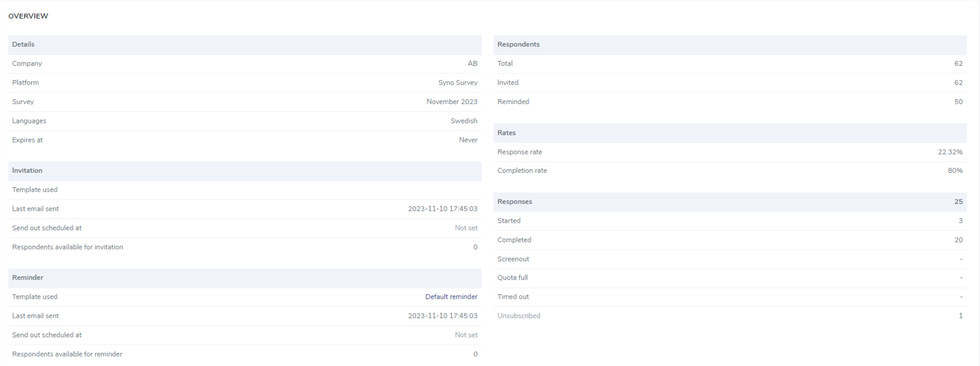Click the Invitation last email sent timestamp

(442, 209)
